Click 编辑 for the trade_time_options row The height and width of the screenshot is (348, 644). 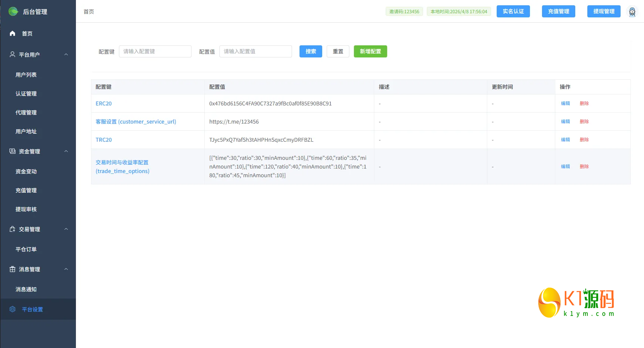point(565,167)
